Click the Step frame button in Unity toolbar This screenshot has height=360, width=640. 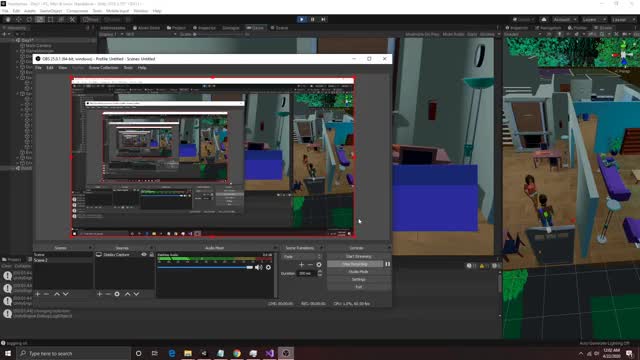323,19
